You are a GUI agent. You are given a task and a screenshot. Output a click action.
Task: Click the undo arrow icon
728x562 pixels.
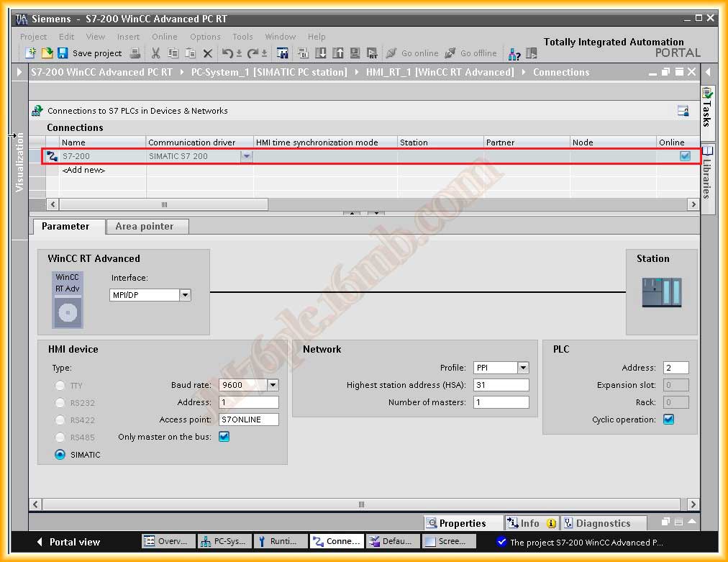(x=228, y=53)
